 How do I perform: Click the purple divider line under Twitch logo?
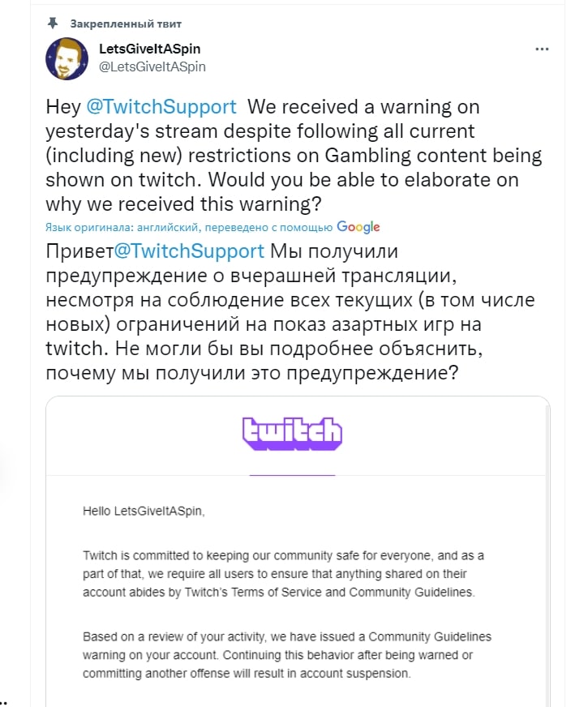click(x=292, y=474)
